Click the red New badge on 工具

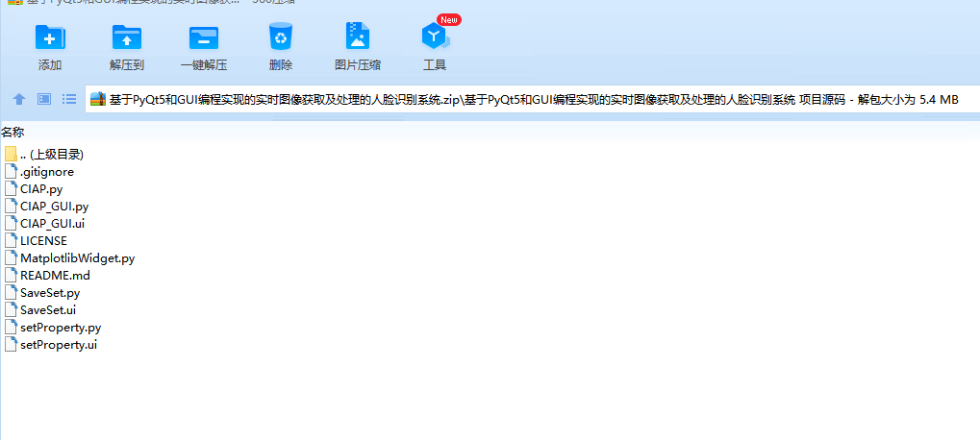[x=449, y=19]
